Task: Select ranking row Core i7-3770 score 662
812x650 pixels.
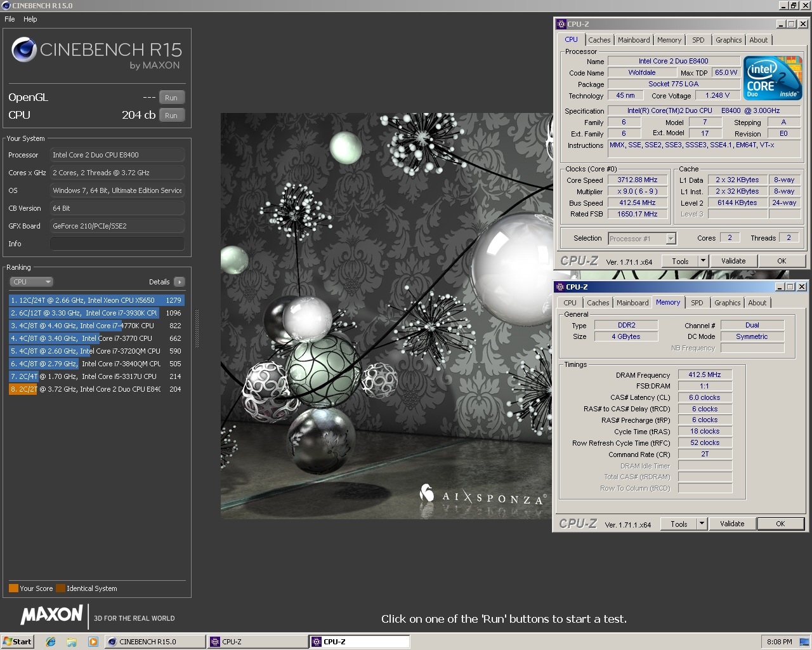Action: [96, 338]
